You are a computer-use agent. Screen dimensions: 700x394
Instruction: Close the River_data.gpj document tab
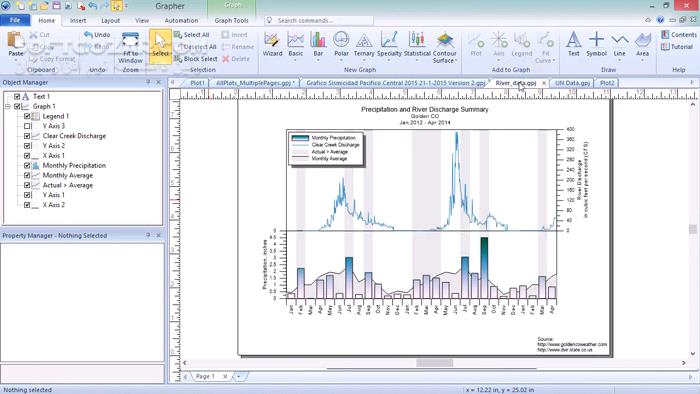point(544,83)
